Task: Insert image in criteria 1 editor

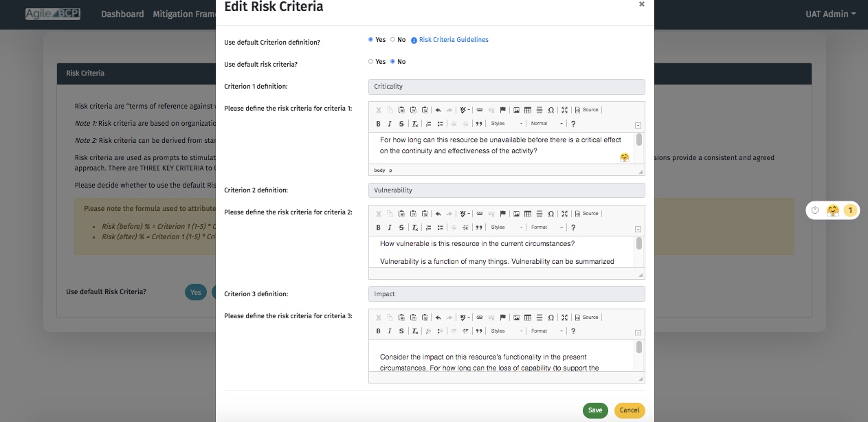Action: 516,110
